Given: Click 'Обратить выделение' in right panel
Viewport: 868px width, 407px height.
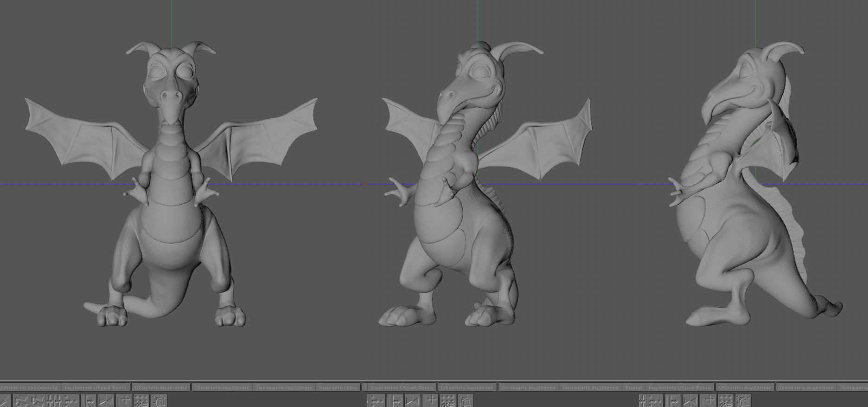Looking at the screenshot, I should tap(745, 388).
